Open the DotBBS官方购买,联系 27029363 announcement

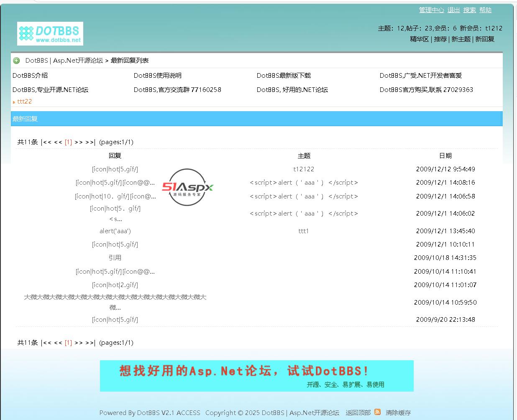click(427, 90)
